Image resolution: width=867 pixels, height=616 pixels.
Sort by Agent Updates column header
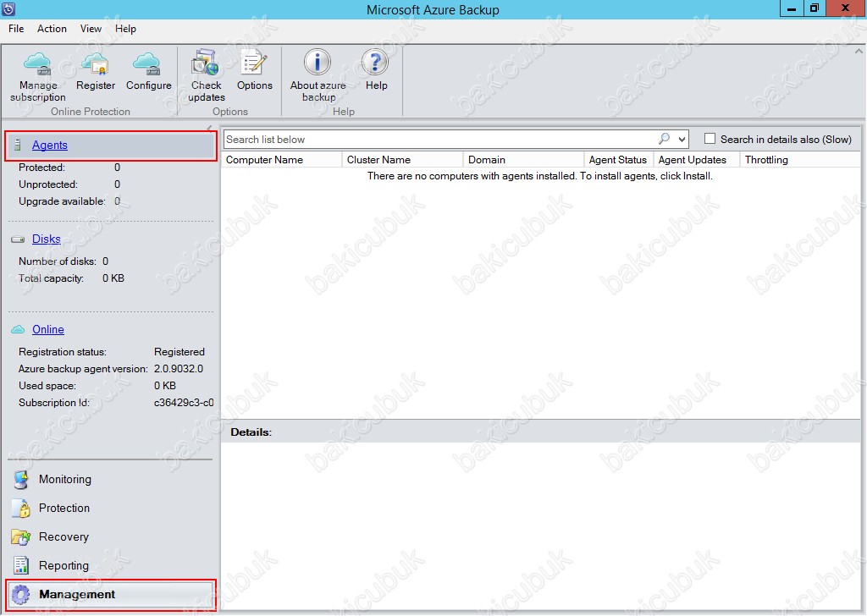(x=697, y=160)
